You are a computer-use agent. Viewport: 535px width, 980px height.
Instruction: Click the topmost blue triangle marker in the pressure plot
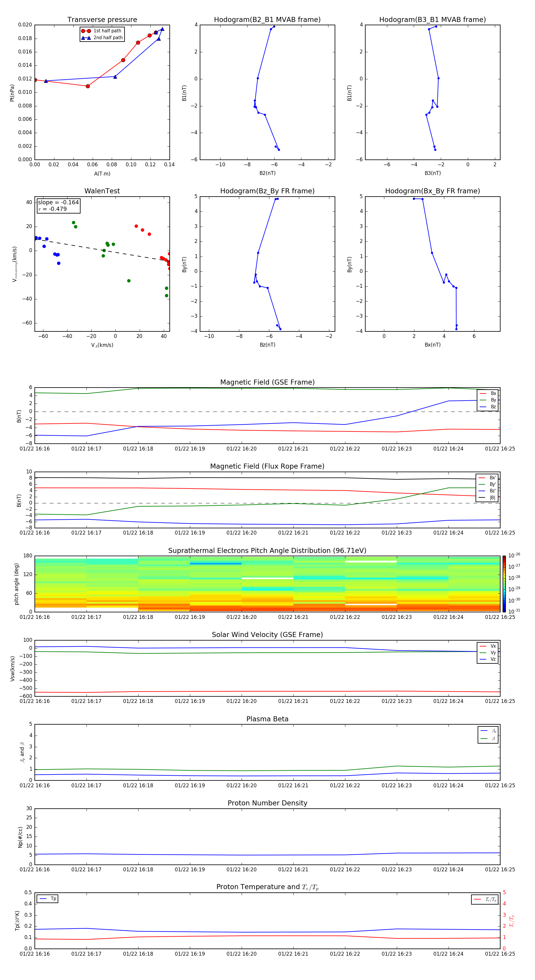click(162, 29)
